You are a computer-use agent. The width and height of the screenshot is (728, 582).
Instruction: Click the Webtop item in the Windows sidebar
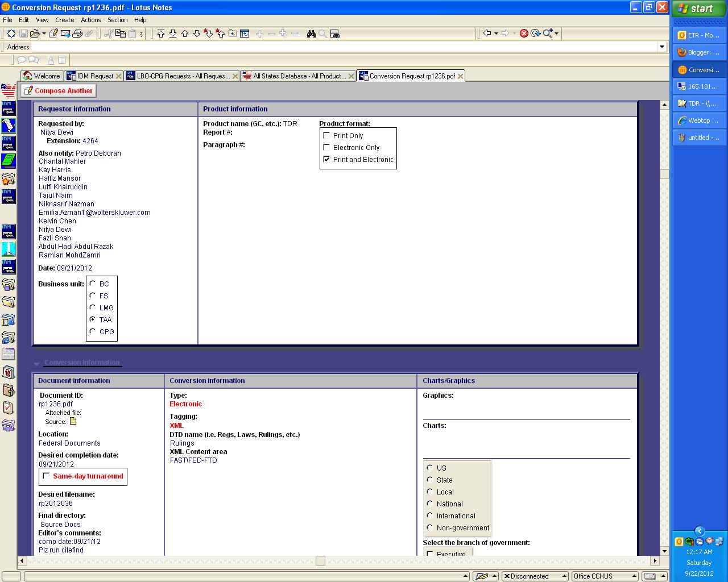pos(698,120)
